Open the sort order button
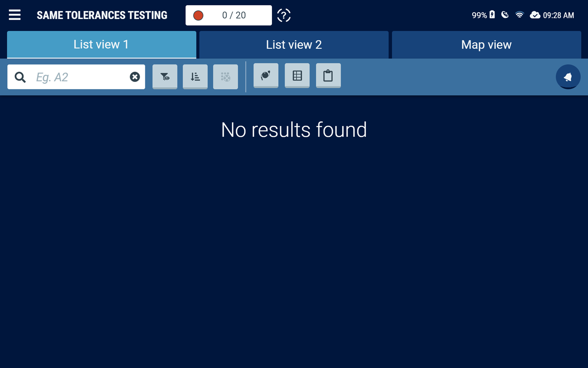The width and height of the screenshot is (588, 368). pos(195,77)
